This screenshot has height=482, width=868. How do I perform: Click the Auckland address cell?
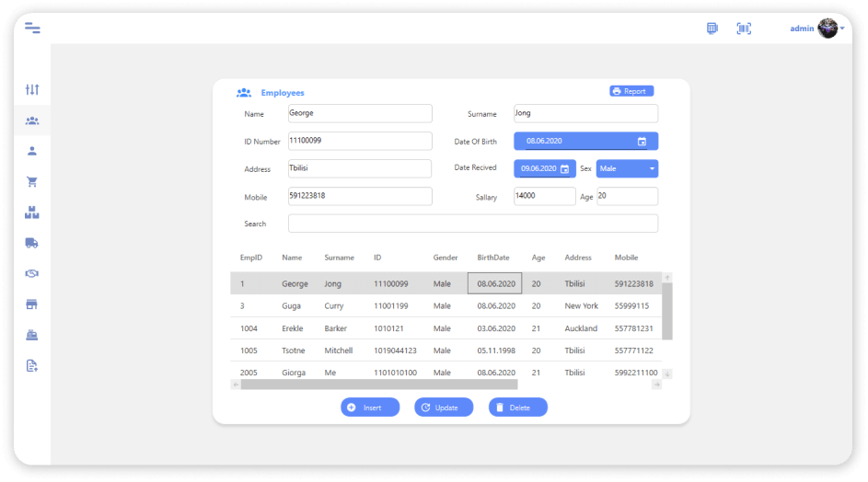(x=581, y=328)
